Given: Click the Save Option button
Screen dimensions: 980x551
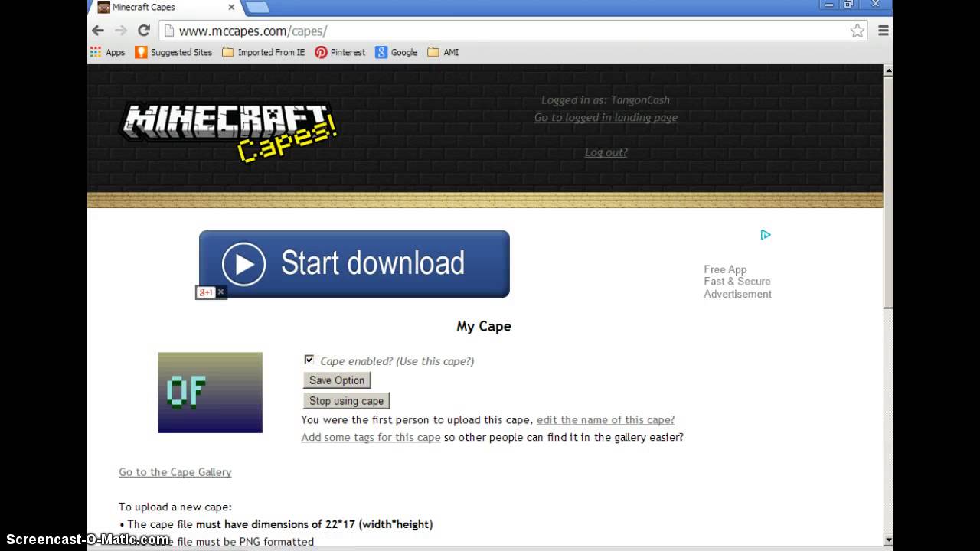Looking at the screenshot, I should click(x=337, y=380).
